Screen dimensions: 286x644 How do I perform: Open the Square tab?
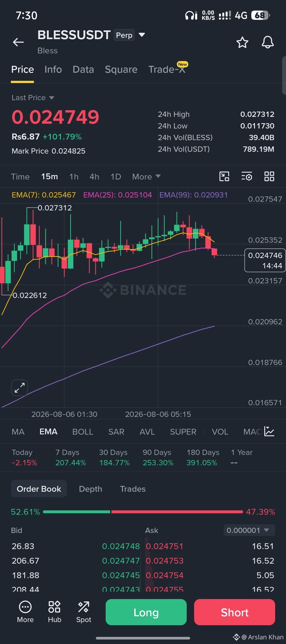(x=121, y=70)
